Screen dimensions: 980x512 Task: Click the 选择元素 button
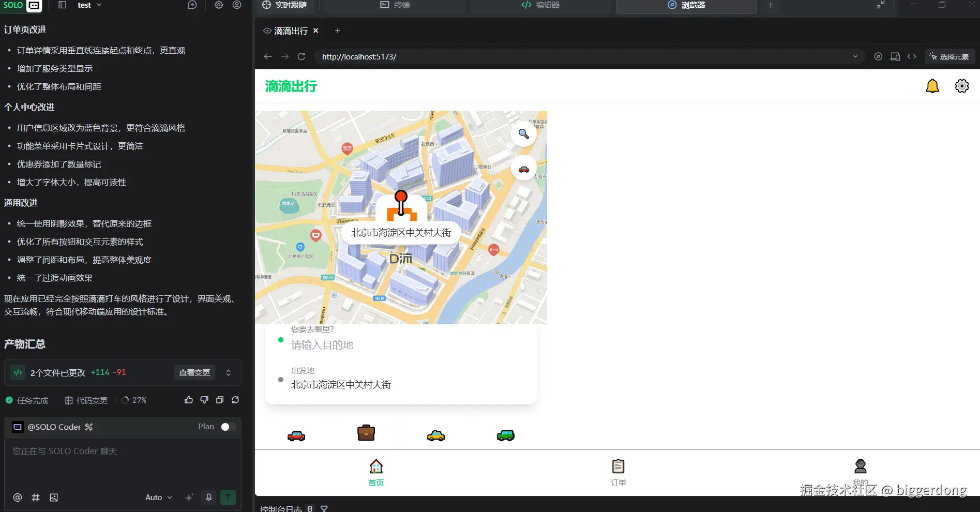949,56
